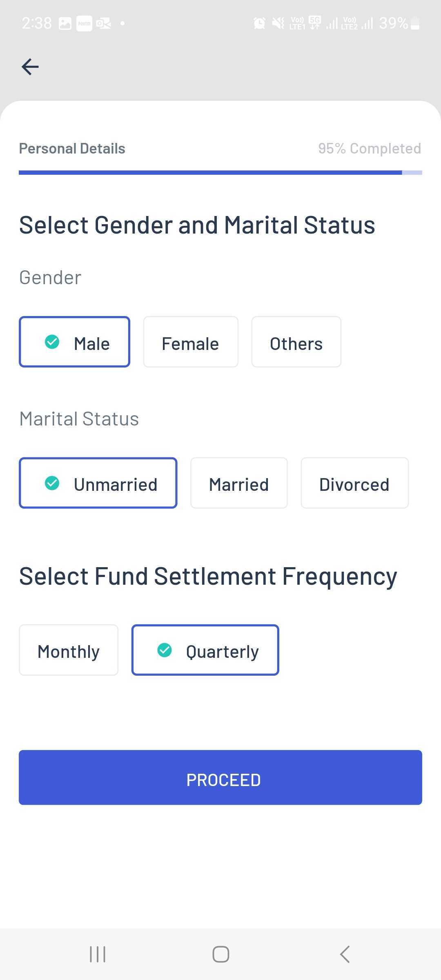This screenshot has height=980, width=441.
Task: Tap the battery icon in status bar
Action: click(x=415, y=23)
